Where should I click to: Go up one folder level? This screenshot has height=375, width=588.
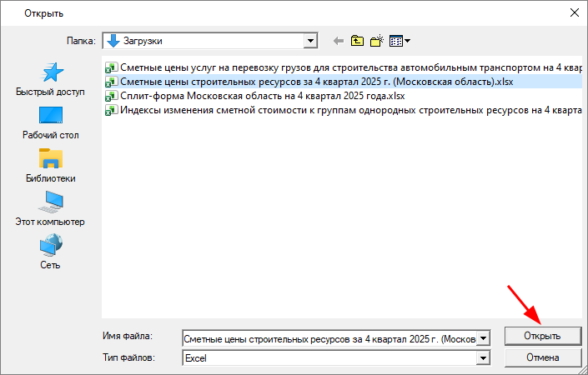(x=357, y=40)
